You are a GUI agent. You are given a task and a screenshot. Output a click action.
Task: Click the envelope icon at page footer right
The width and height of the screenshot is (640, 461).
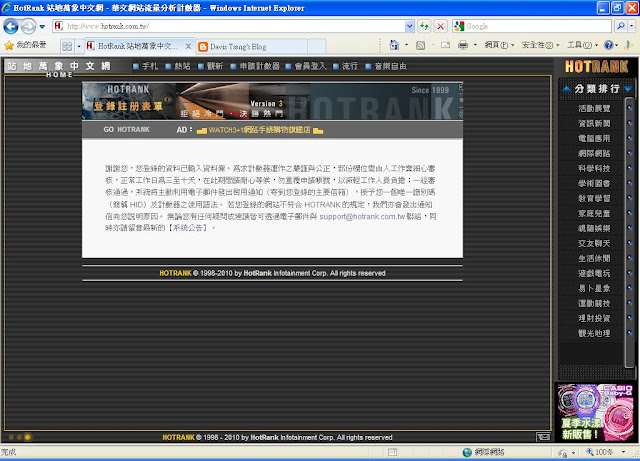543,437
